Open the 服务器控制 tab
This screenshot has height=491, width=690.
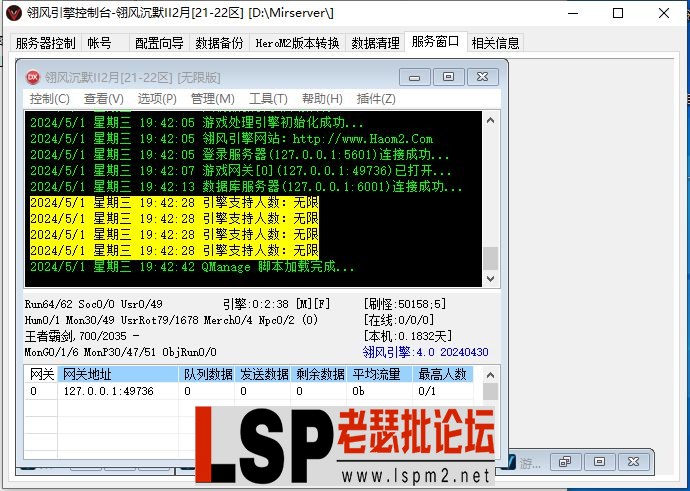[x=45, y=43]
